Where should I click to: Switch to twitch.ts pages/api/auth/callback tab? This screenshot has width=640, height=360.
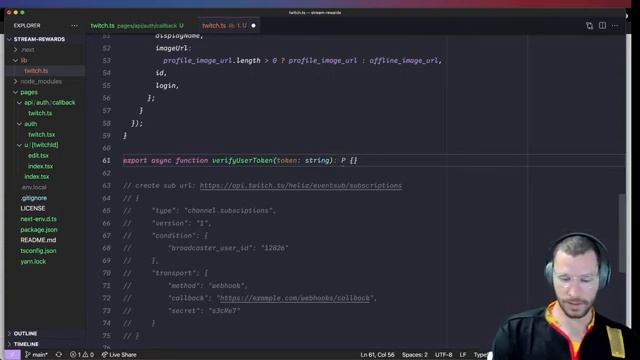[137, 25]
